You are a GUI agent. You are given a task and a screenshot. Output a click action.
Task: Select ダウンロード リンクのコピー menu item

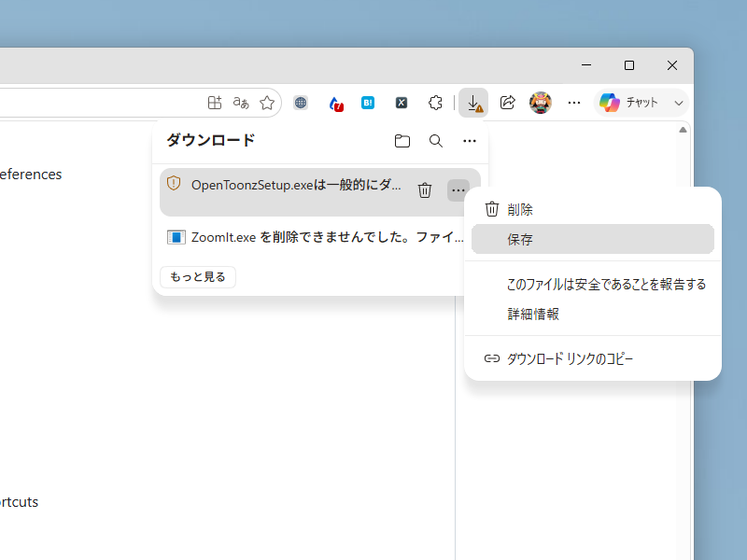pos(593,358)
